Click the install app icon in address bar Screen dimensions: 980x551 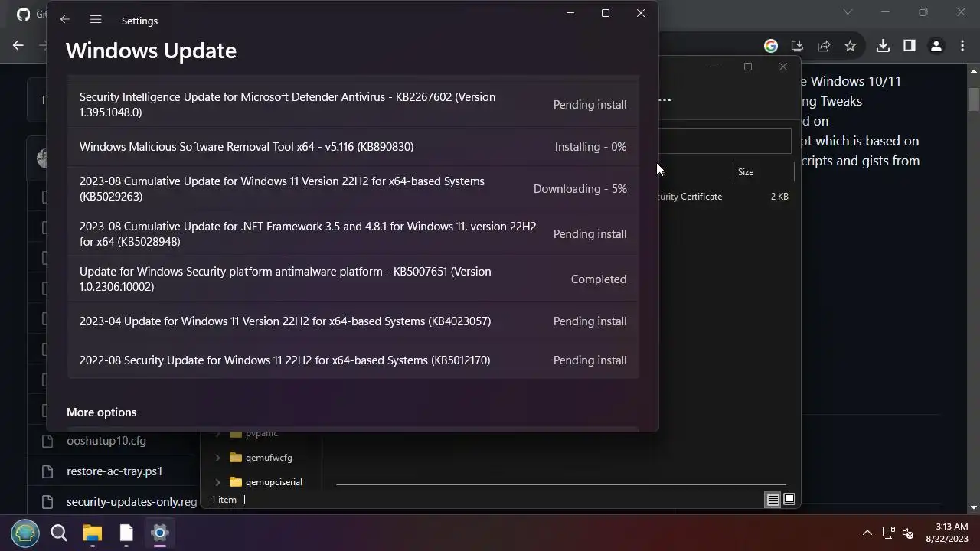pyautogui.click(x=797, y=46)
